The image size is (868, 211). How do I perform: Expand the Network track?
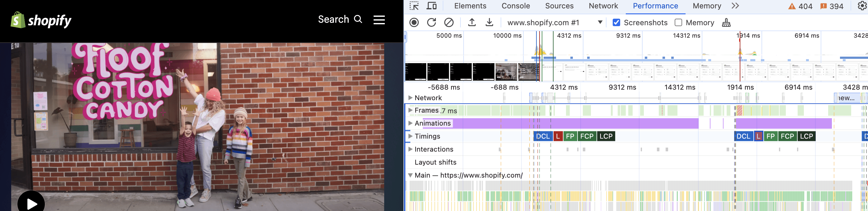(410, 98)
